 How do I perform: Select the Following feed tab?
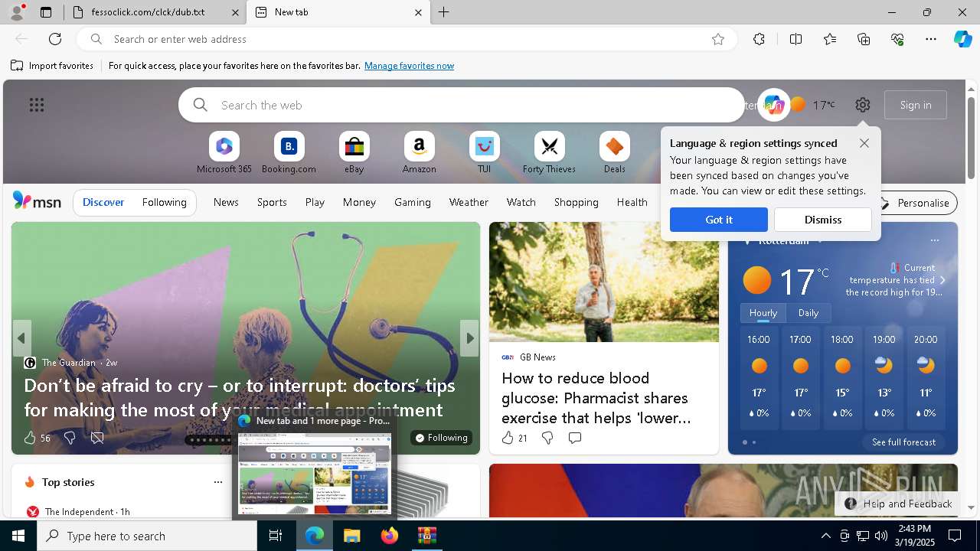tap(164, 202)
